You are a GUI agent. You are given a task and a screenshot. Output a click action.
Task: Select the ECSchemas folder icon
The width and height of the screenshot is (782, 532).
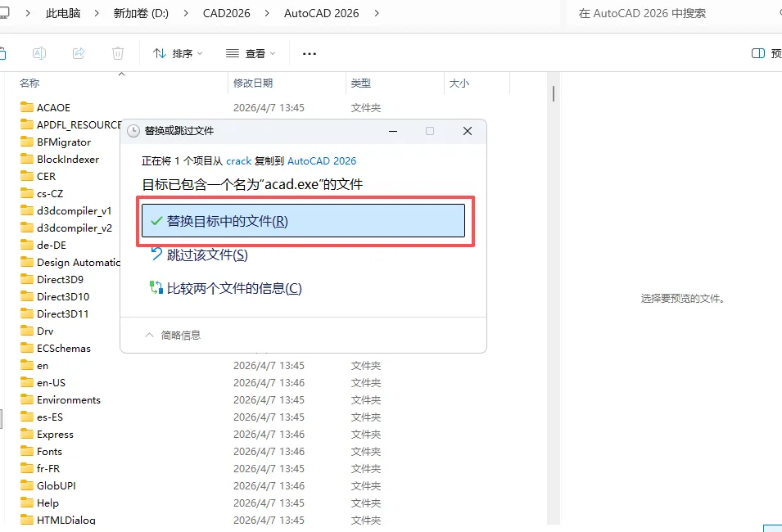[27, 348]
